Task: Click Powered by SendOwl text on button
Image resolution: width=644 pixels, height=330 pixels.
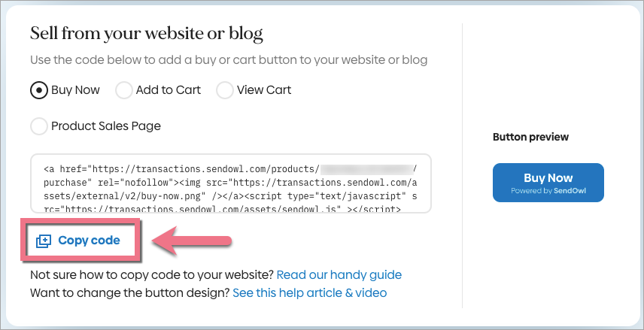Action: click(548, 190)
